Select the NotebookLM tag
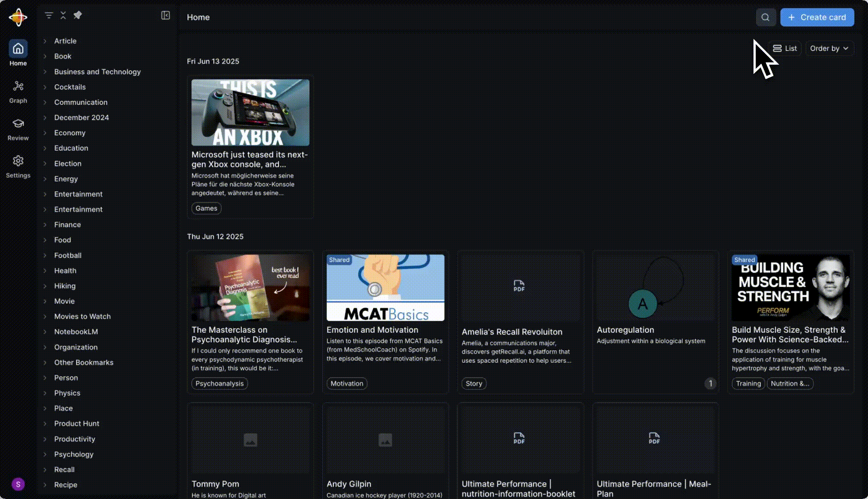 click(x=76, y=332)
